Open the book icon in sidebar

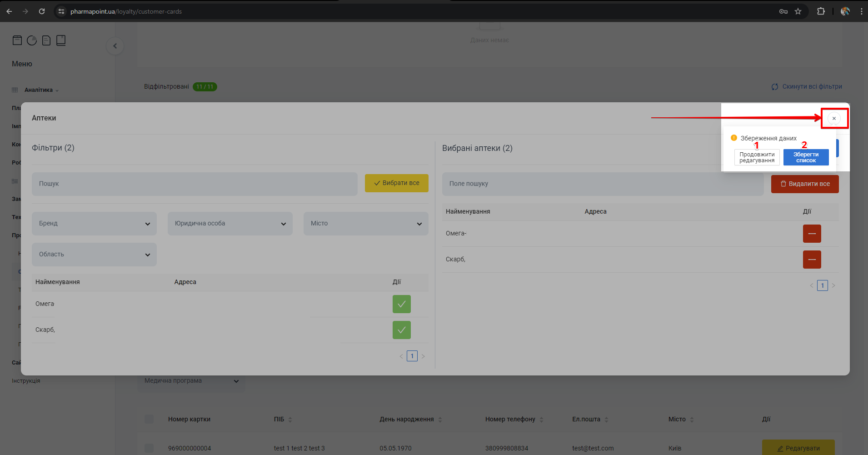click(61, 40)
